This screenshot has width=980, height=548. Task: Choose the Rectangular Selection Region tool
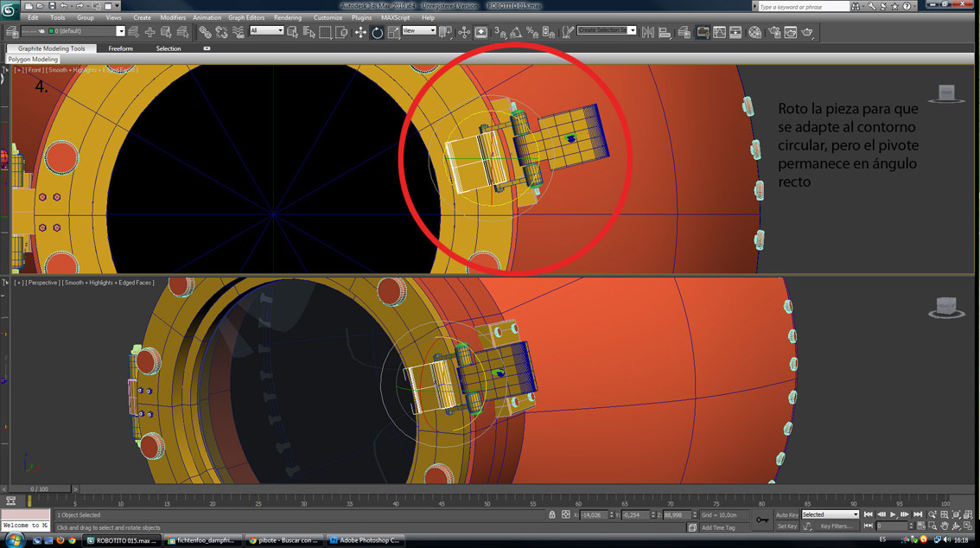[325, 32]
